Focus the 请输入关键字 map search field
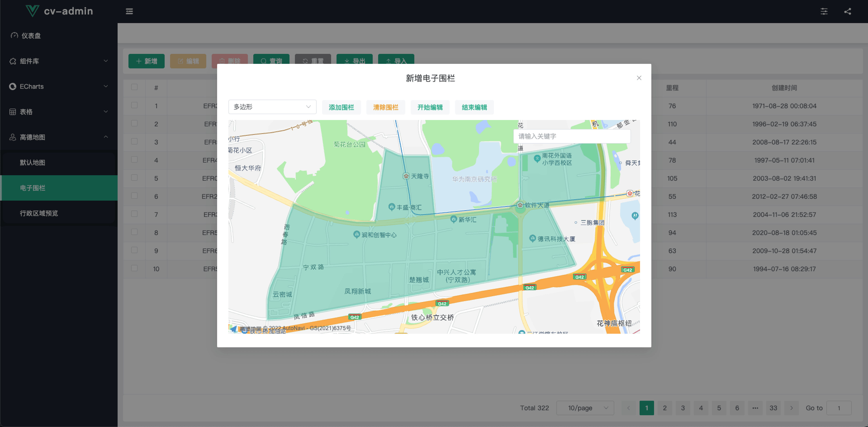 coord(572,136)
